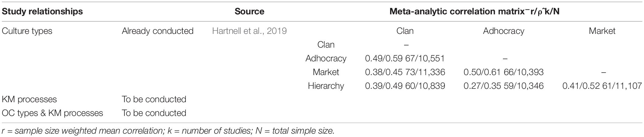Open the Hartnell et al., 2019 citation link
The width and height of the screenshot is (644, 137).
[249, 31]
